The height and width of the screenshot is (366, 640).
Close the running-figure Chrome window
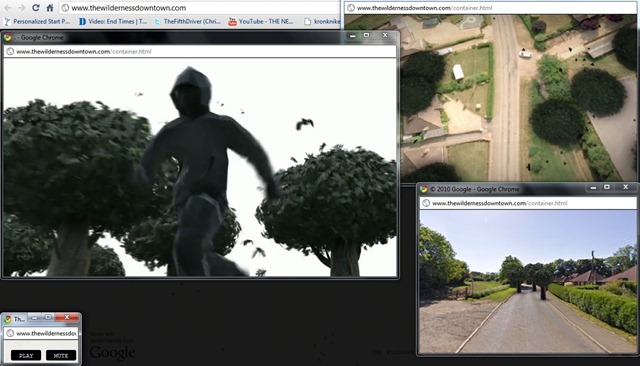(x=385, y=35)
